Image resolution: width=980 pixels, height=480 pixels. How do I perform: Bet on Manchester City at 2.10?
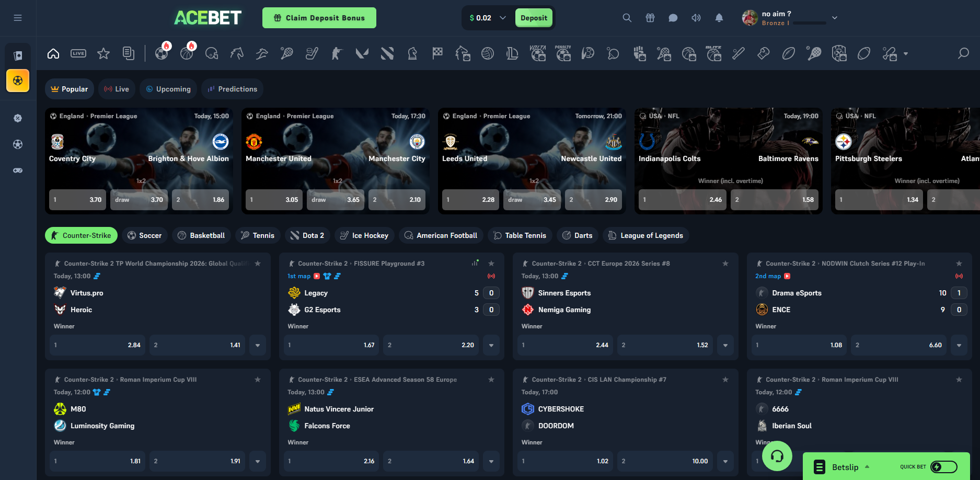(x=397, y=200)
